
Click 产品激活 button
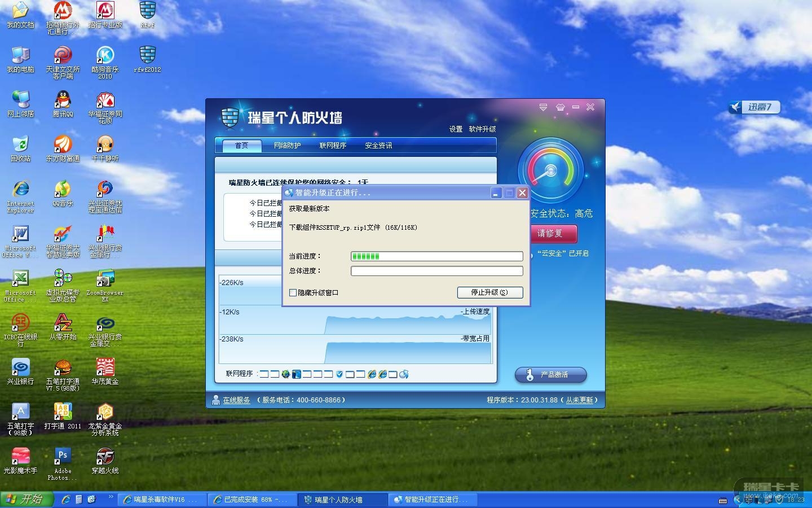(550, 375)
